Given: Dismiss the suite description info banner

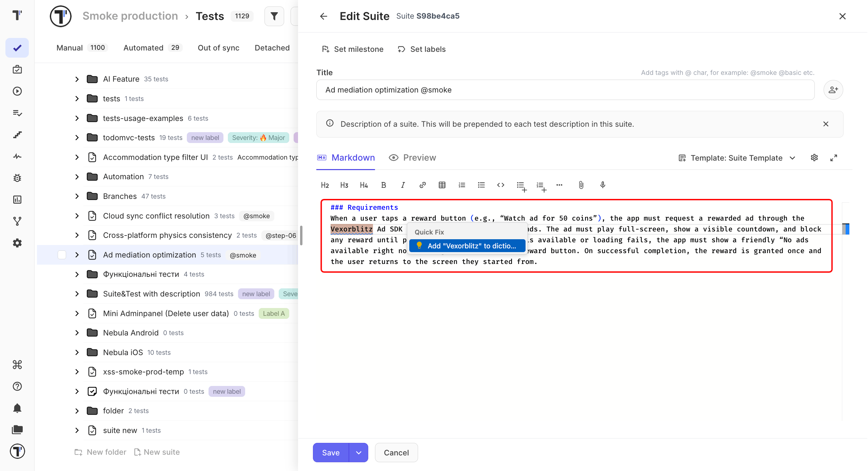Looking at the screenshot, I should (x=826, y=124).
